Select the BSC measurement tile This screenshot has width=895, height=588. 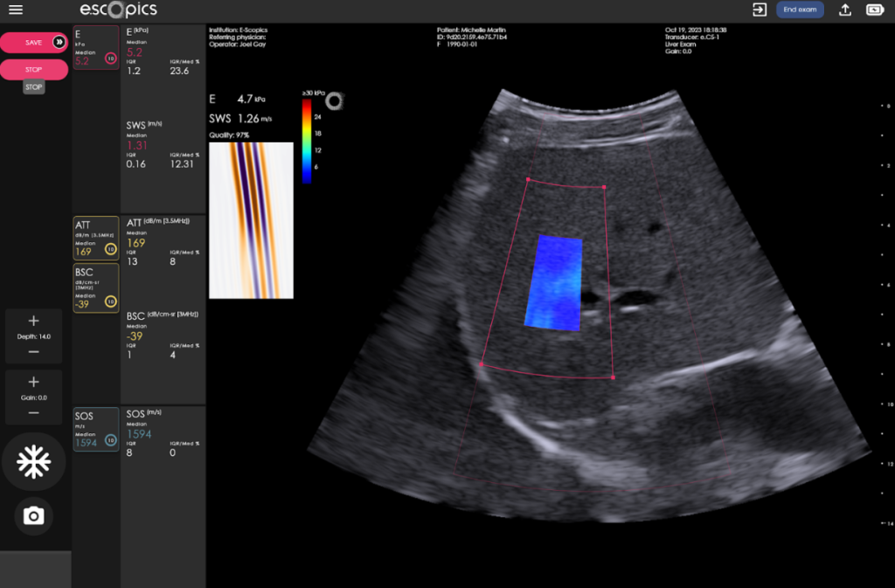pos(95,288)
